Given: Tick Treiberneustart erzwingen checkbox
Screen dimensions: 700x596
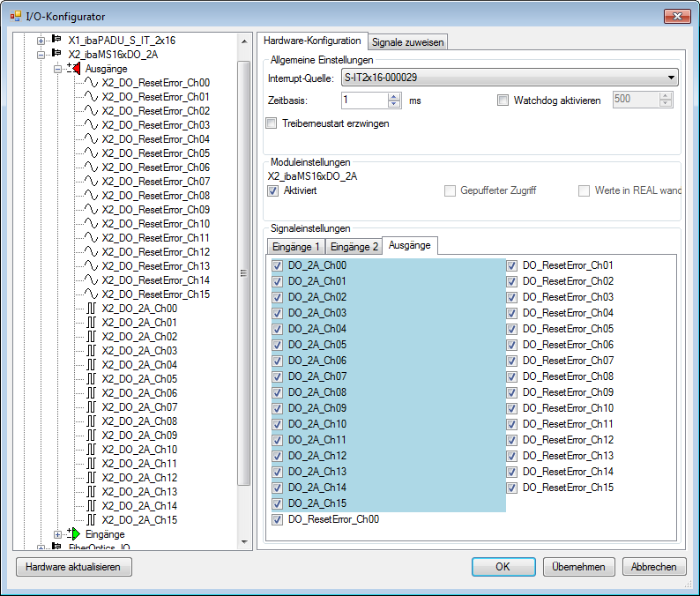Looking at the screenshot, I should (x=271, y=123).
